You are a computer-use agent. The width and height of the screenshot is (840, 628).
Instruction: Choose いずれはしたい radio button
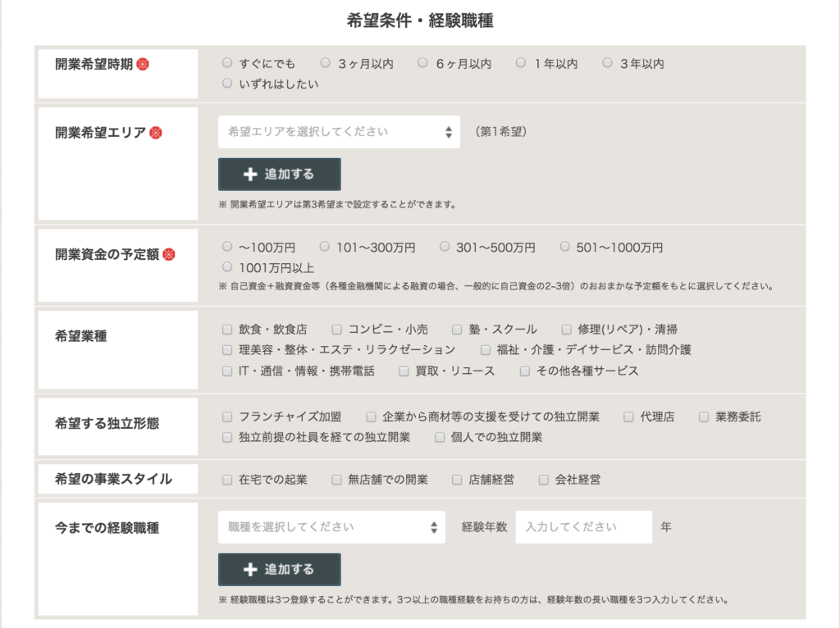coord(227,84)
